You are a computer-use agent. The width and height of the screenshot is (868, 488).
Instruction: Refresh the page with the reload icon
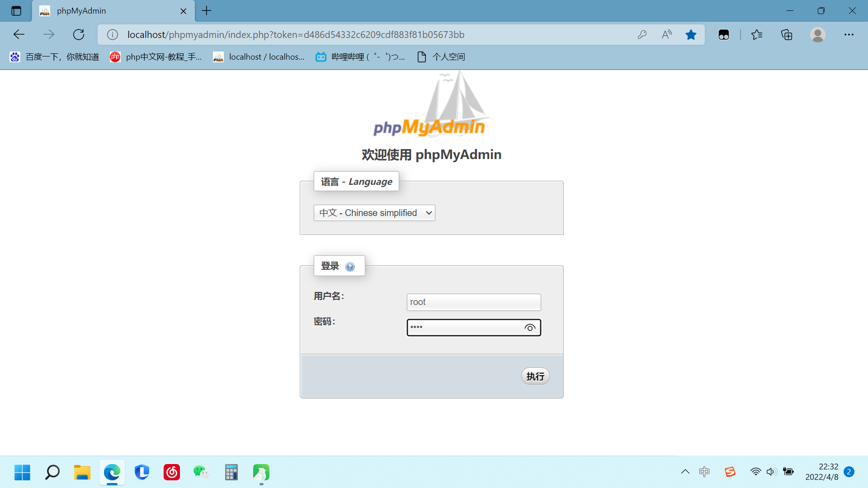(79, 35)
